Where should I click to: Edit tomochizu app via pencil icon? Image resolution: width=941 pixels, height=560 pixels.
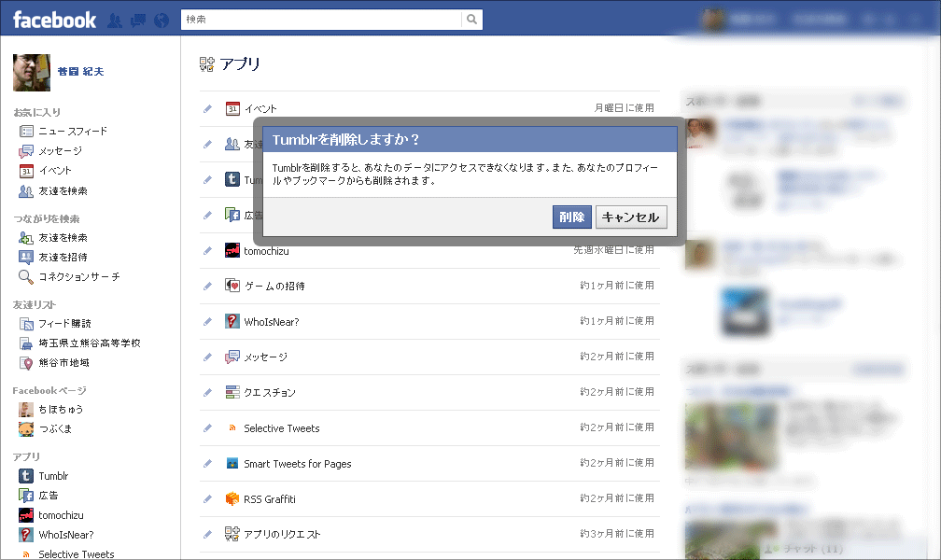(x=207, y=251)
